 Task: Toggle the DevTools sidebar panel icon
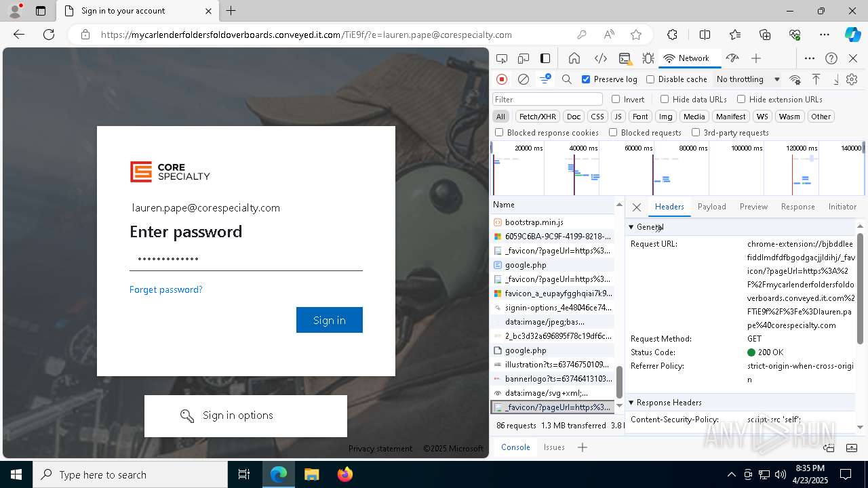click(545, 58)
